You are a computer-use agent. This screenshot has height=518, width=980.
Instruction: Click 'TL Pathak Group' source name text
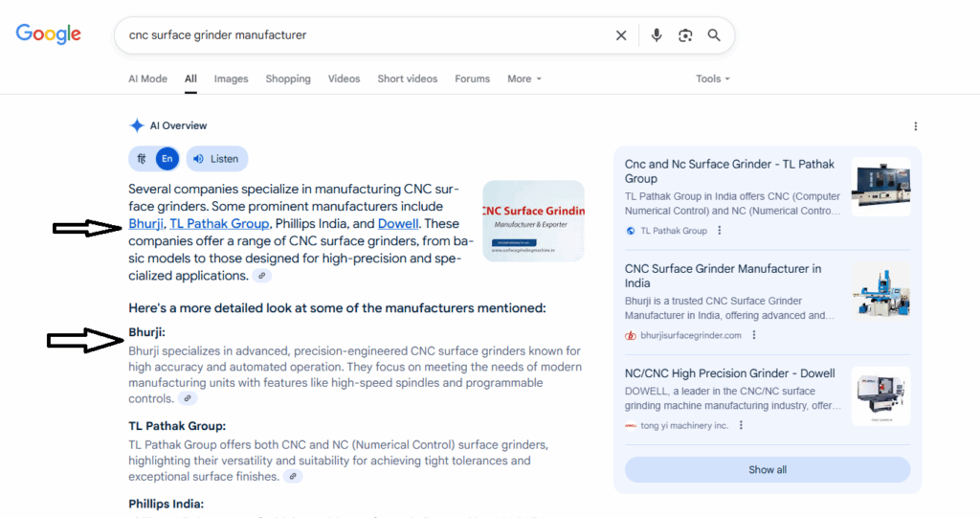(x=674, y=231)
